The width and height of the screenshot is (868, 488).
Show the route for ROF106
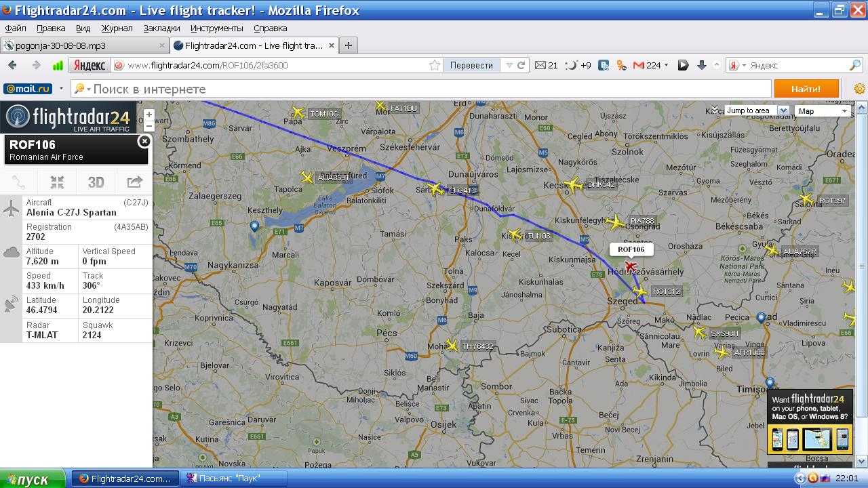(x=19, y=182)
